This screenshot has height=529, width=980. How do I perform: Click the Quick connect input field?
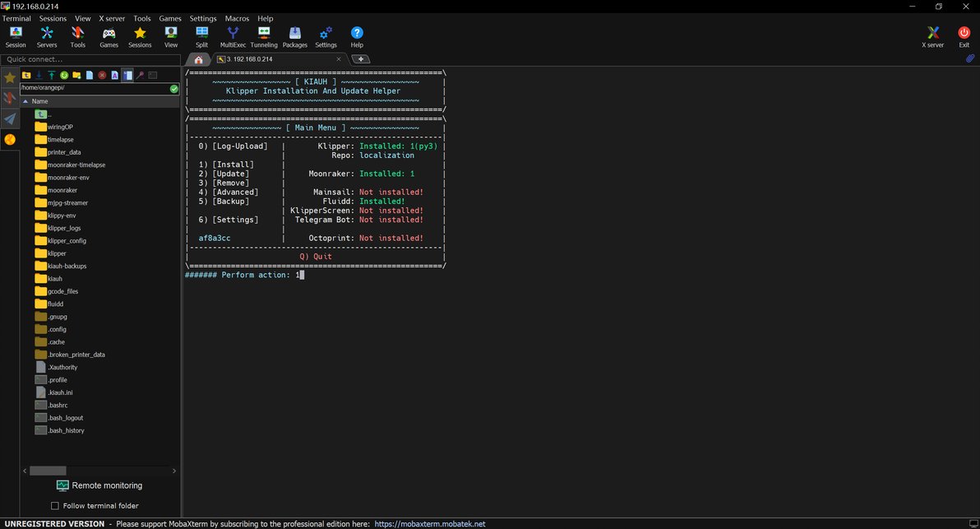pyautogui.click(x=90, y=59)
